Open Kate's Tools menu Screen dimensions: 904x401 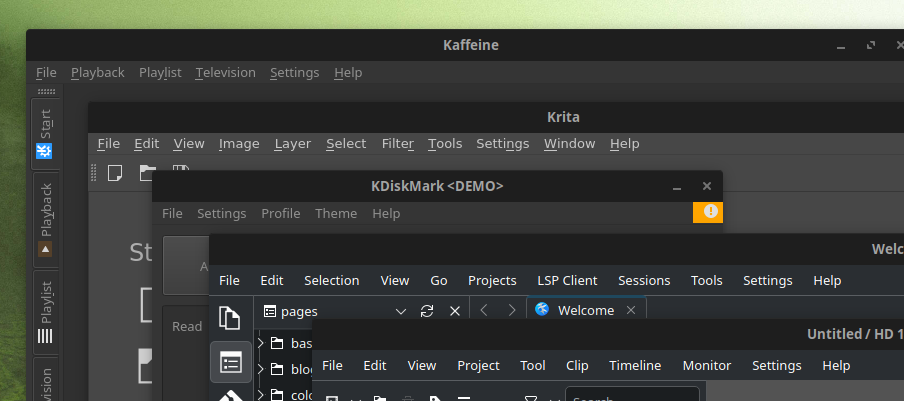pyautogui.click(x=706, y=281)
